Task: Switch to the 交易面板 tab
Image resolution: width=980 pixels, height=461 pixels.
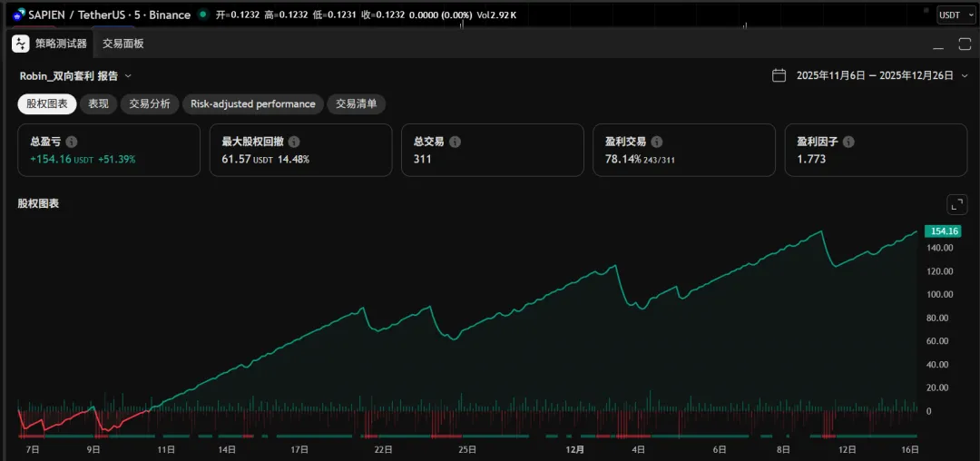Action: (122, 44)
